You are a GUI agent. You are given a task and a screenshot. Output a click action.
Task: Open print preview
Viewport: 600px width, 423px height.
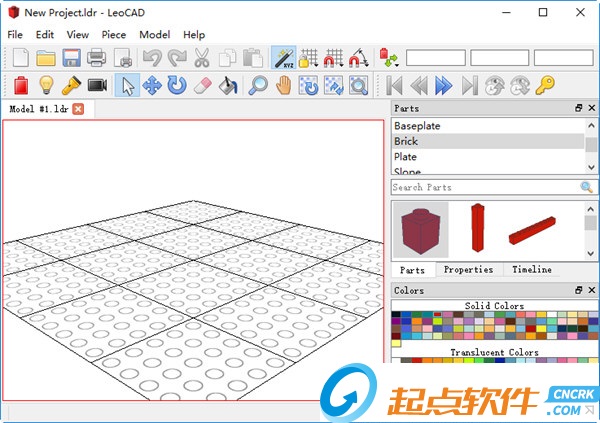(123, 58)
